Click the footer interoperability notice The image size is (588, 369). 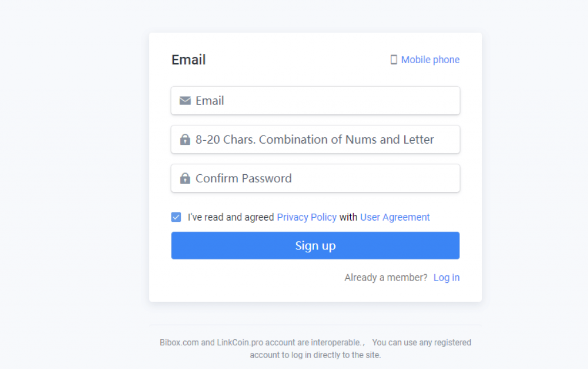316,348
